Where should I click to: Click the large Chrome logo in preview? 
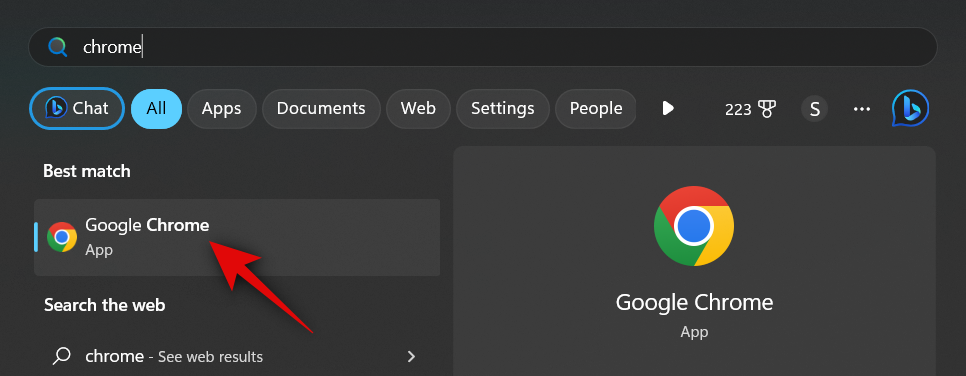click(x=694, y=226)
